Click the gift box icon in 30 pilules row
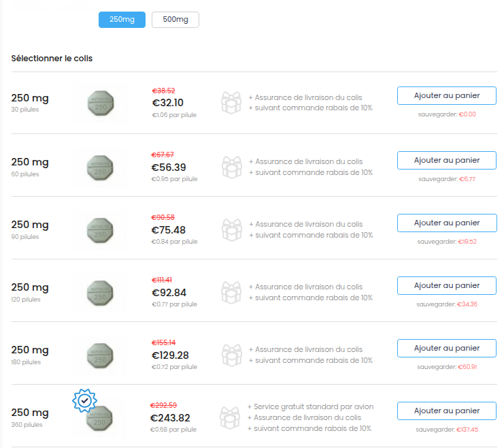Screen dimensions: 504x448 pos(231,103)
